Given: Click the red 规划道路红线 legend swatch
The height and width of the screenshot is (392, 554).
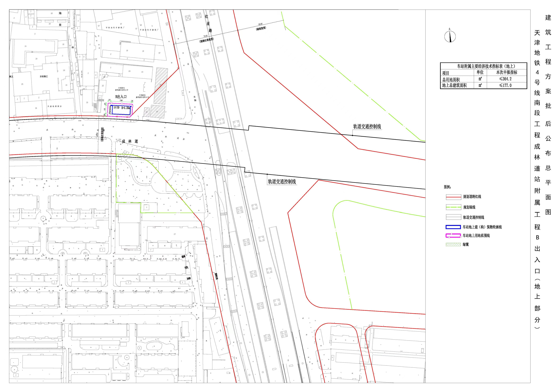Looking at the screenshot, I should [453, 197].
